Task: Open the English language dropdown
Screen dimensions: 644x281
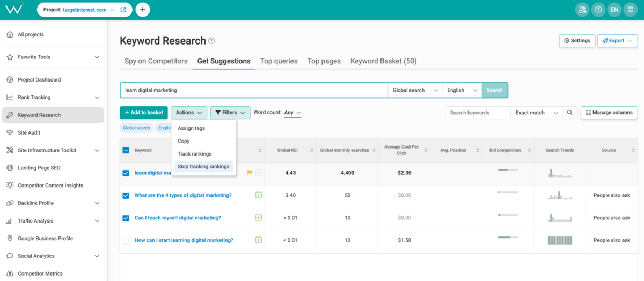Action: (462, 90)
